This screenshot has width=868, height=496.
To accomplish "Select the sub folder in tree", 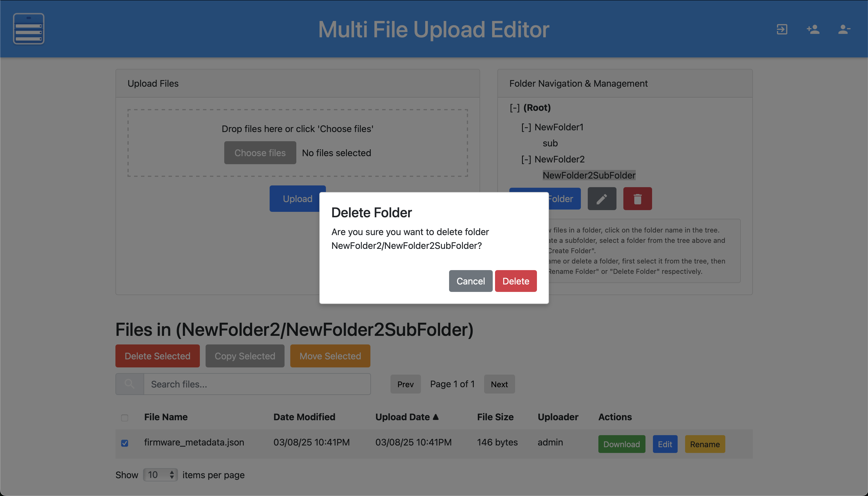I will [550, 144].
